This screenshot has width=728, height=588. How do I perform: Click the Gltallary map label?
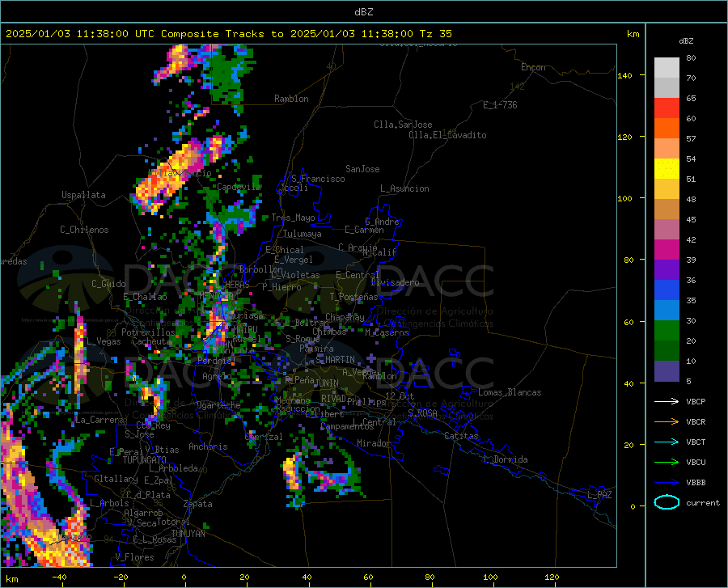(116, 479)
